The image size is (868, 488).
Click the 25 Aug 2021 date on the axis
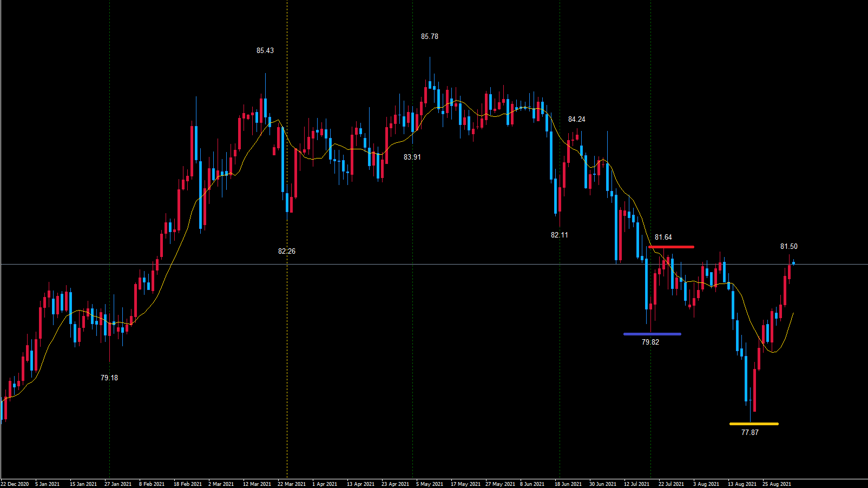(777, 484)
